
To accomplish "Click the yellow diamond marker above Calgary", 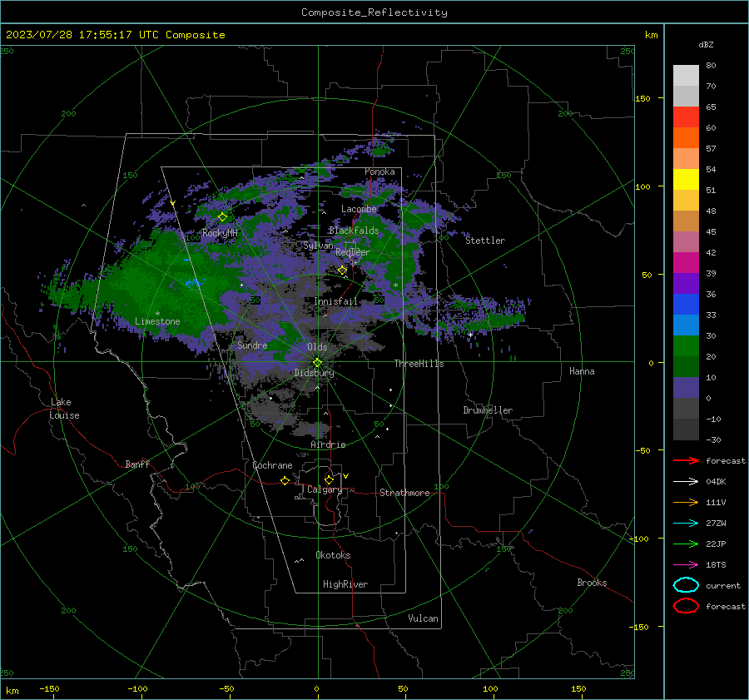I will click(x=329, y=479).
